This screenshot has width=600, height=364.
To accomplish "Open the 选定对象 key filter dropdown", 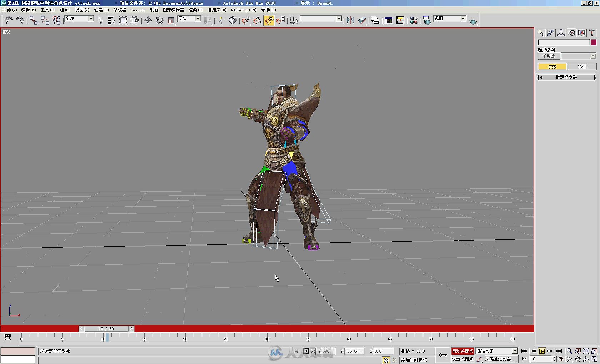I will (x=496, y=351).
